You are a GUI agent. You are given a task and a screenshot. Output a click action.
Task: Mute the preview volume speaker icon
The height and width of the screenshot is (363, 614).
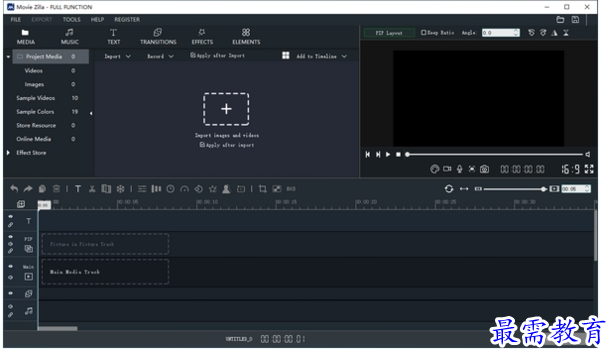[588, 154]
